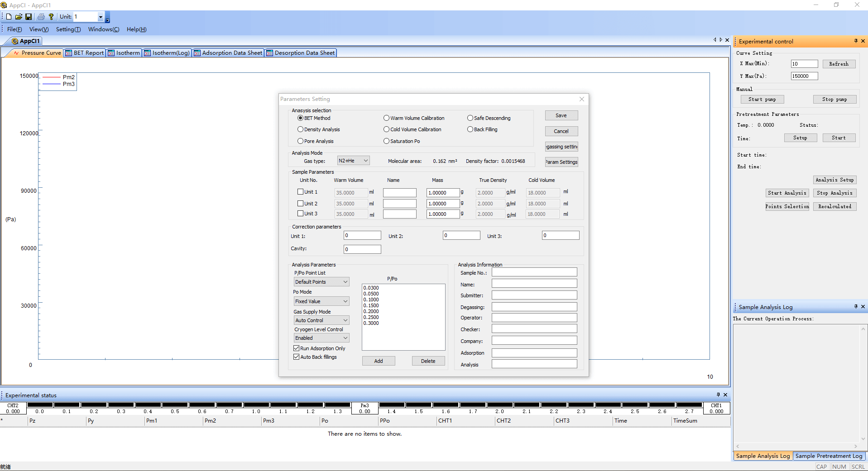Close the Sample Analysis Log panel

863,307
